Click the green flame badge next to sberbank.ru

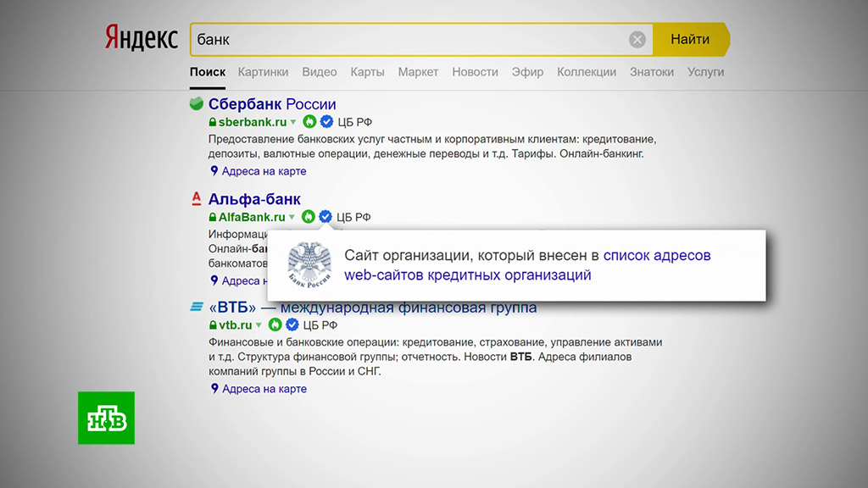coord(309,122)
